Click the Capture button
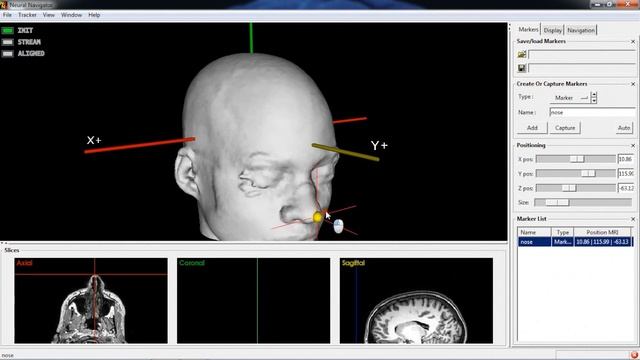Image resolution: width=640 pixels, height=360 pixels. [x=565, y=128]
